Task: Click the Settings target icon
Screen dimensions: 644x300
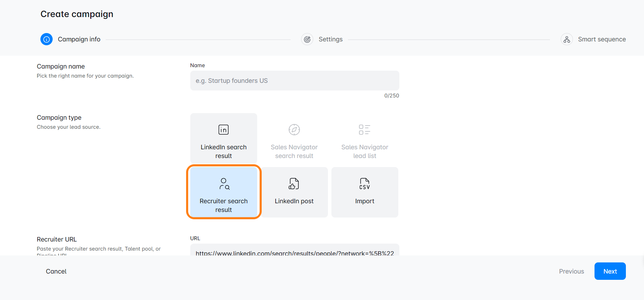Action: click(307, 39)
